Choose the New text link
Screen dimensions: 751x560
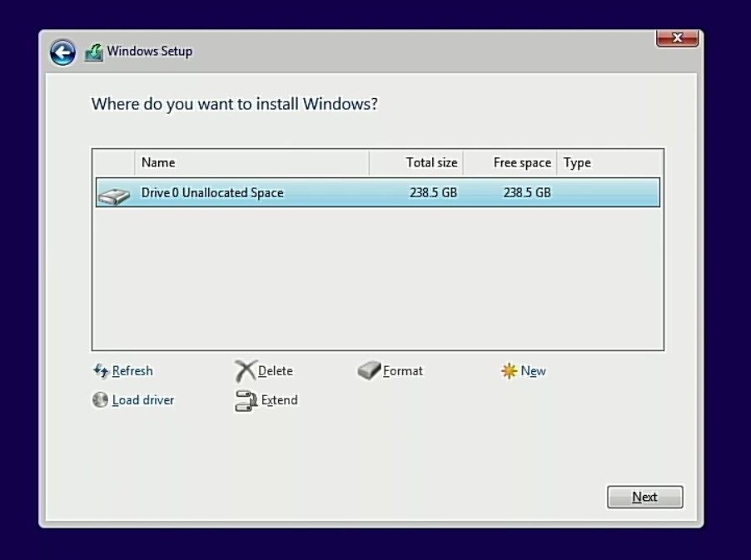pos(534,371)
